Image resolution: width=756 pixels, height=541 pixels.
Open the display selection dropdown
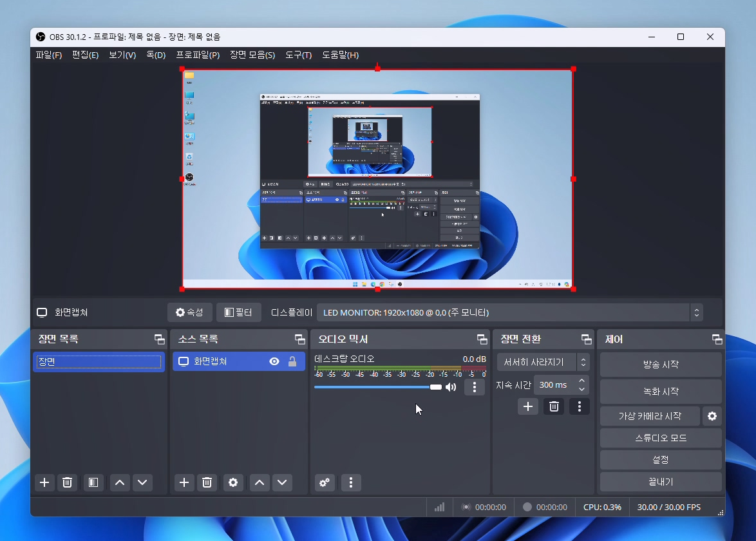[509, 312]
